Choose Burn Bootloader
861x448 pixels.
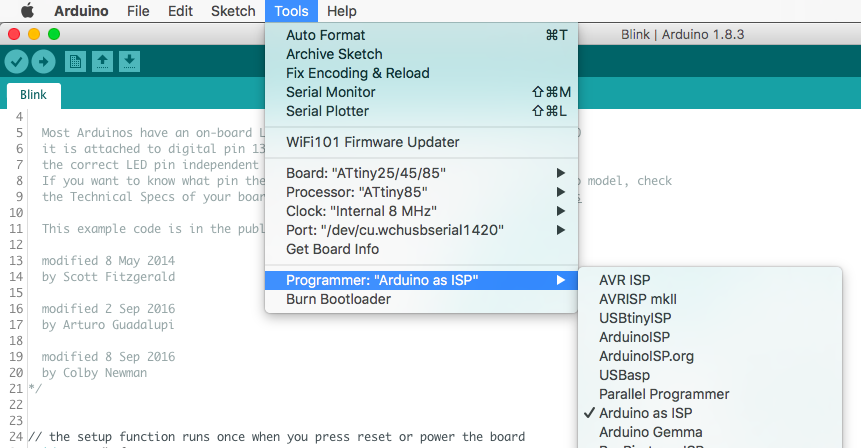coord(421,299)
